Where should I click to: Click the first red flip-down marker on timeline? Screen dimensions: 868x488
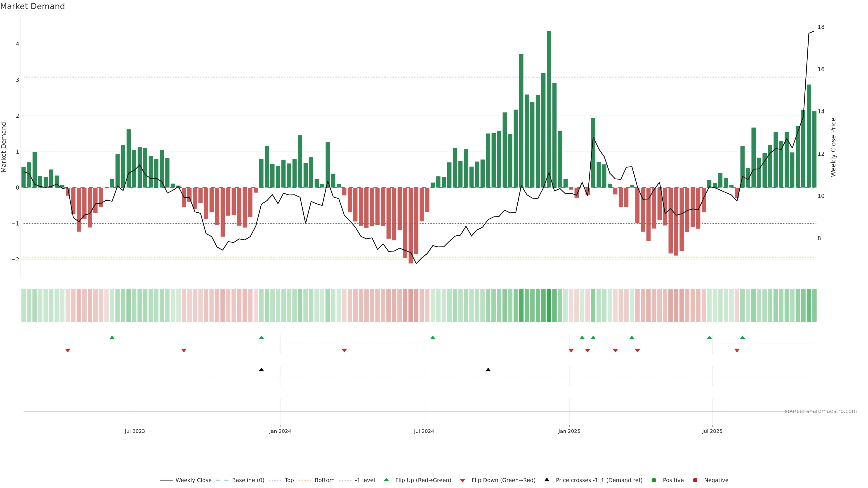tap(68, 351)
